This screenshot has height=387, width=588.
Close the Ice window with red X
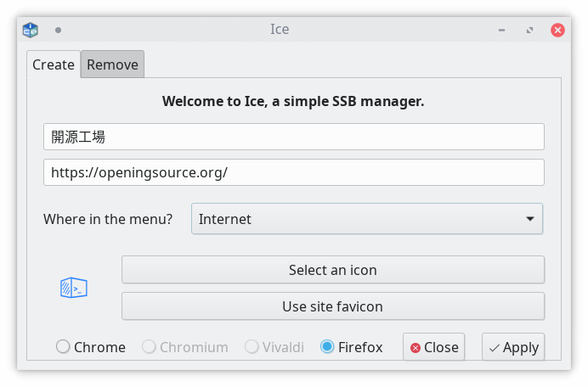click(557, 30)
